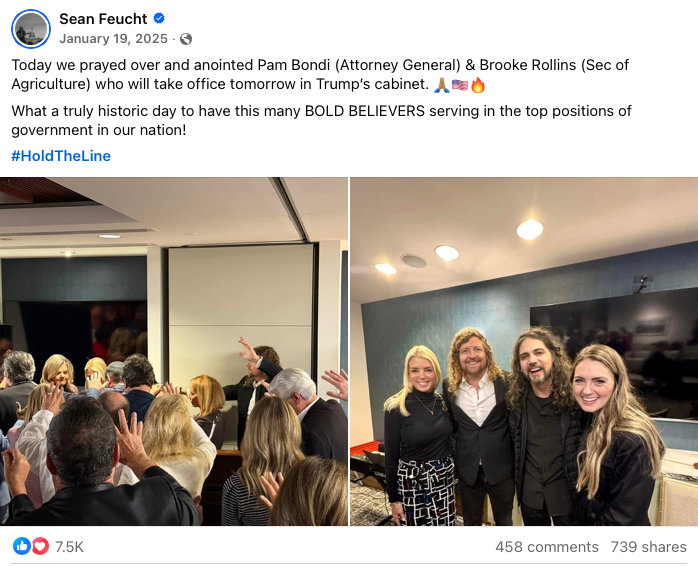Open Sean Feucht's profile picture
The height and width of the screenshot is (567, 698).
(31, 29)
